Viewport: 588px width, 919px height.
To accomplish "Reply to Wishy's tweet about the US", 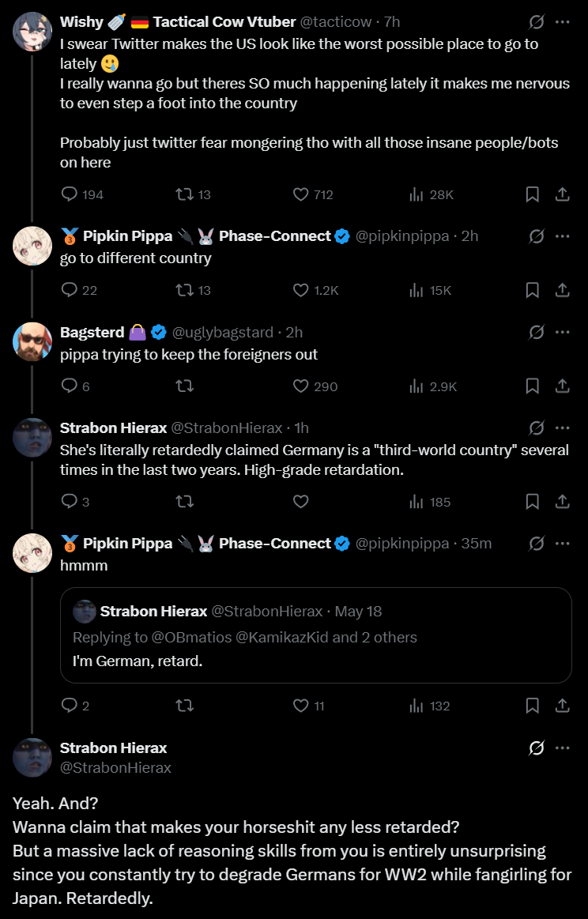I will point(70,194).
